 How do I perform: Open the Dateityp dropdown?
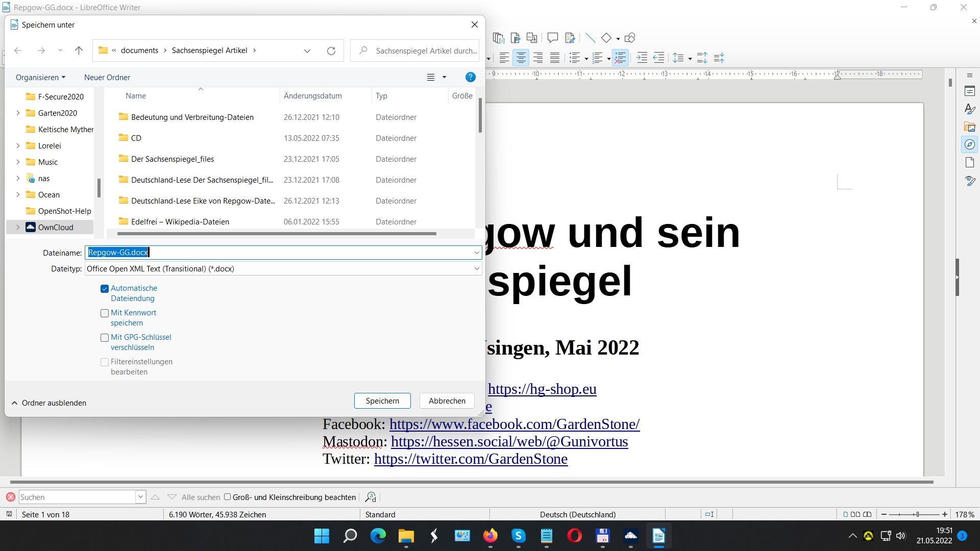pos(477,269)
